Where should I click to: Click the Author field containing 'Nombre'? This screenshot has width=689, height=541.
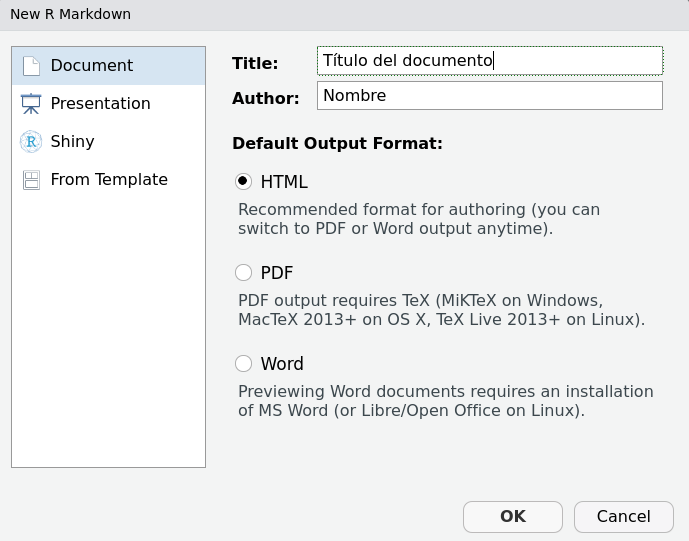489,96
